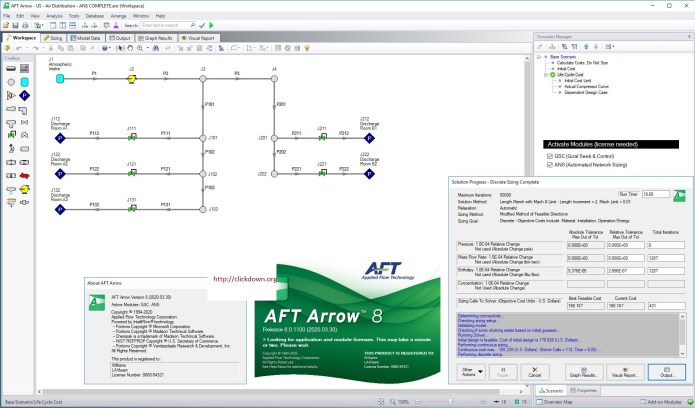Viewport: 695px width, 408px height.
Task: Run the model with the green play arrow
Action: [211, 26]
